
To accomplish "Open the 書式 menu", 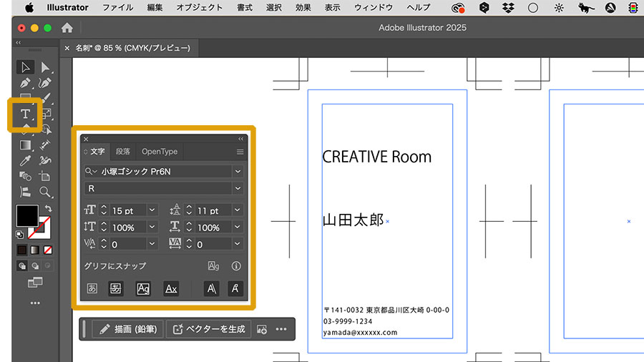I will 245,8.
